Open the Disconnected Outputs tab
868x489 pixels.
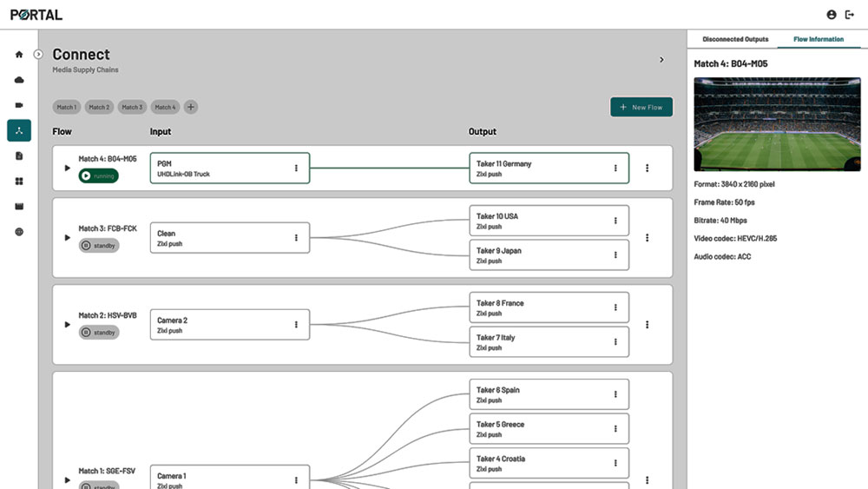(735, 39)
